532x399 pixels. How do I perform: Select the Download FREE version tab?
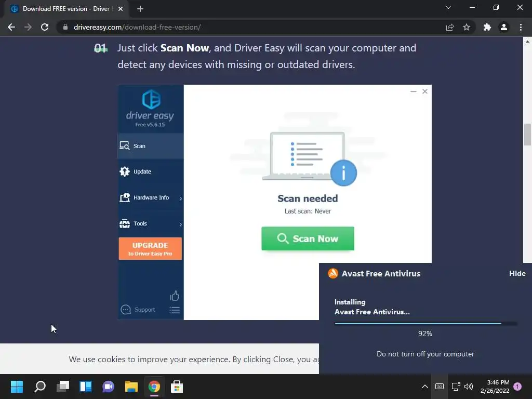[x=66, y=9]
